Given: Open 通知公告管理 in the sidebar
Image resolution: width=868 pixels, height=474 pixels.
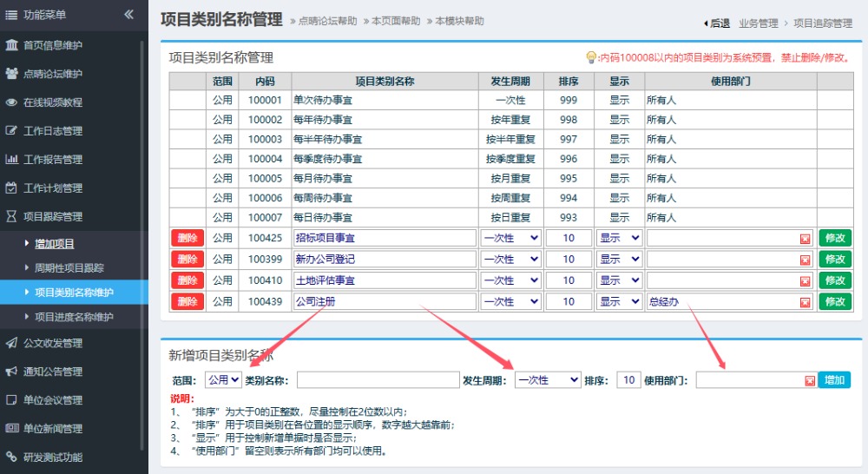Looking at the screenshot, I should (x=53, y=372).
